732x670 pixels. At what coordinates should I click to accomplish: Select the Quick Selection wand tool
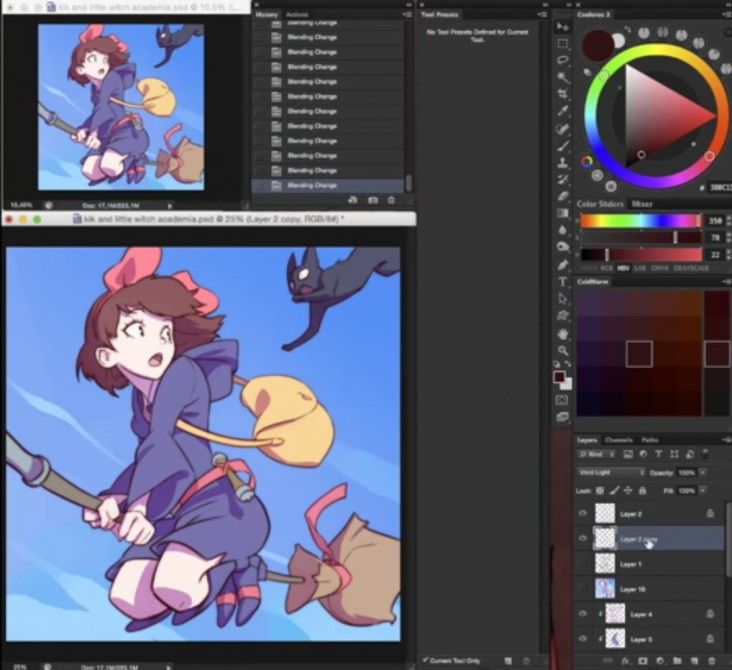(x=563, y=77)
